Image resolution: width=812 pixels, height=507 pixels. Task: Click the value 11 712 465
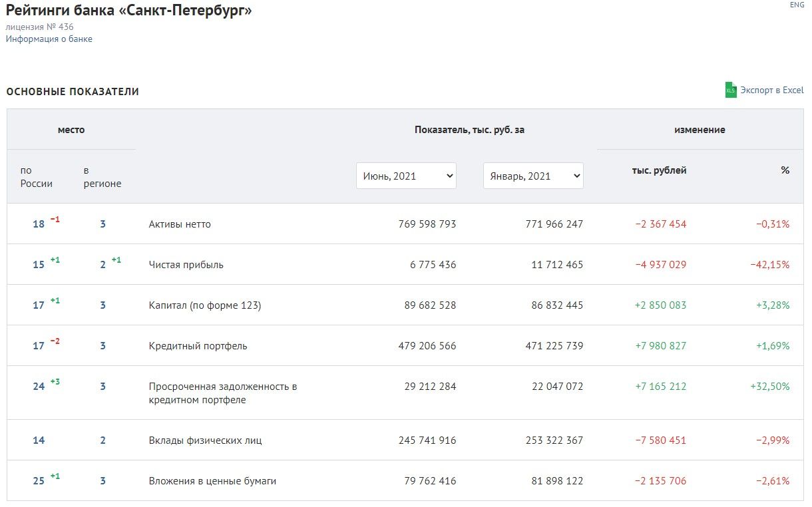[x=557, y=265]
